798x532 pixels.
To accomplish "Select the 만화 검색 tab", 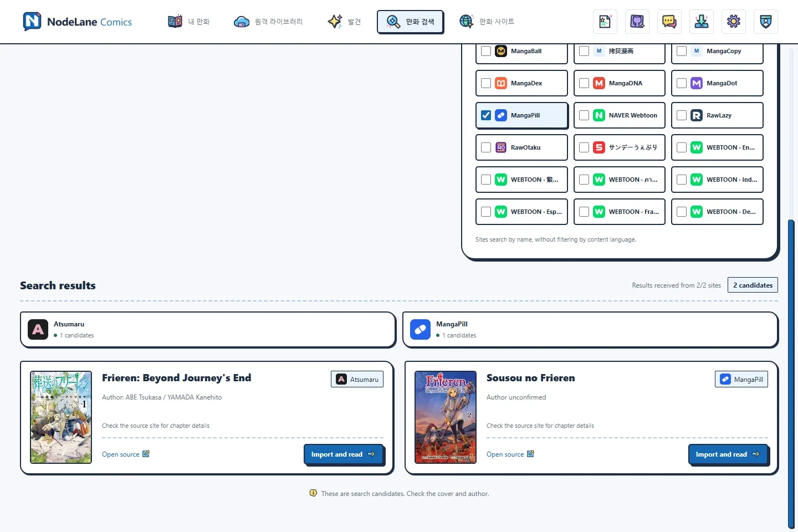I will (x=410, y=22).
